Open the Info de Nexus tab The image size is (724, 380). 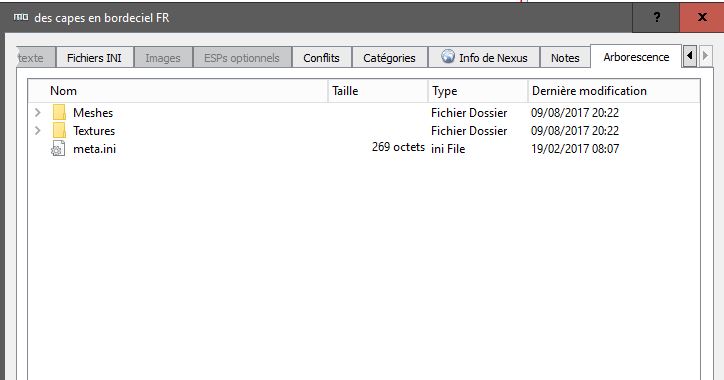pos(484,58)
